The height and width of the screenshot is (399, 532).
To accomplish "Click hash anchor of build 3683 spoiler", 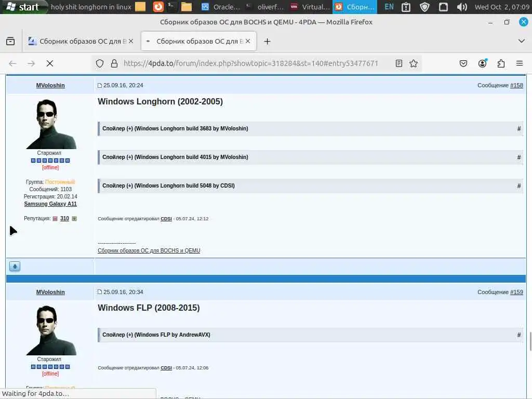I will [519, 129].
